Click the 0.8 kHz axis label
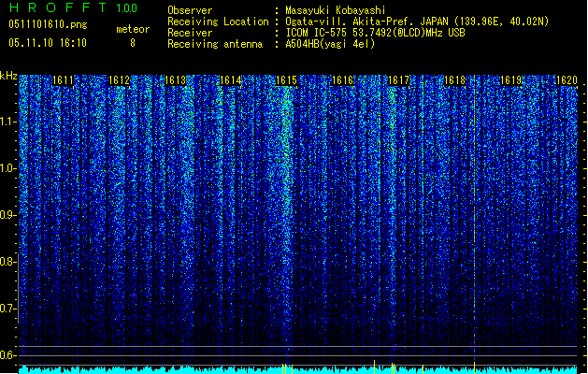Image resolution: width=588 pixels, height=374 pixels. tap(7, 262)
